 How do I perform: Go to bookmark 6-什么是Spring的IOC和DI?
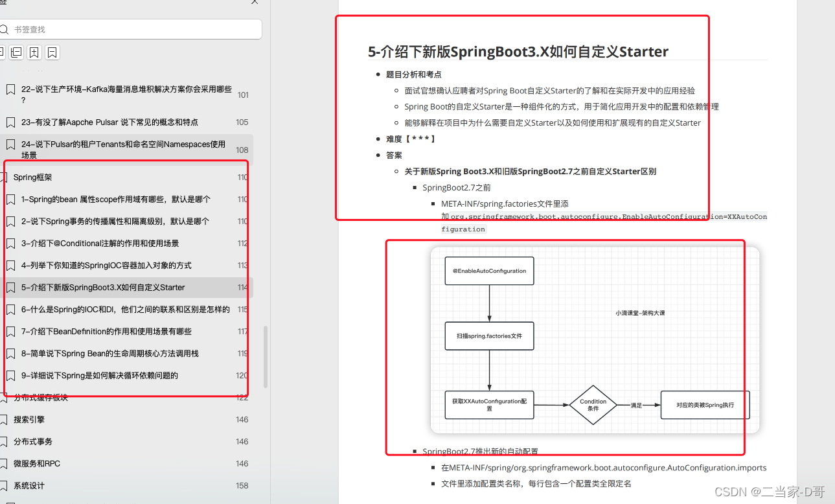pos(126,310)
